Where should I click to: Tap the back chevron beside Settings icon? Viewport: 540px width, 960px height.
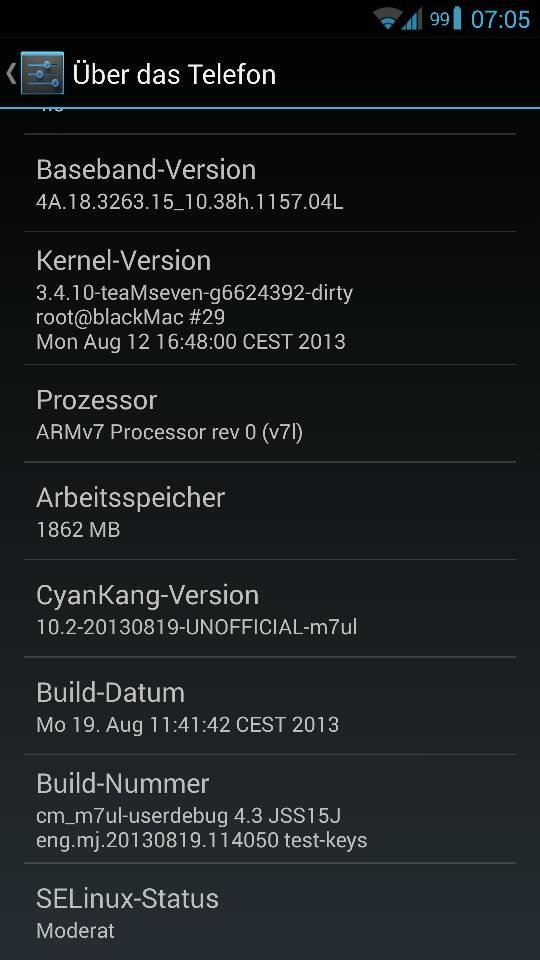[10, 73]
